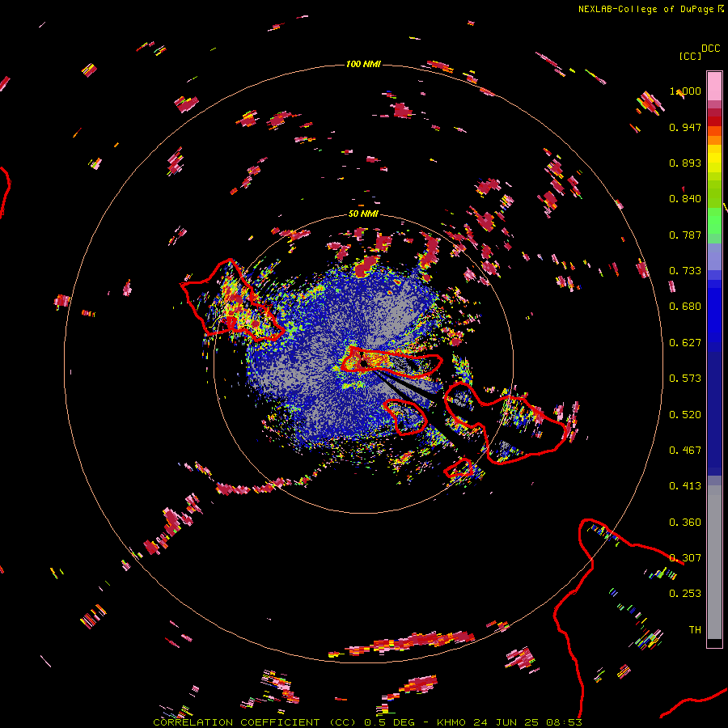Click the [CC] units label
The width and height of the screenshot is (728, 728).
tap(690, 56)
